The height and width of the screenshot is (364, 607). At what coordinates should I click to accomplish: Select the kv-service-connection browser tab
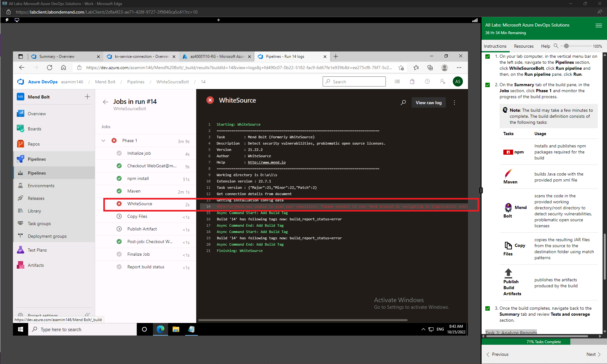139,56
